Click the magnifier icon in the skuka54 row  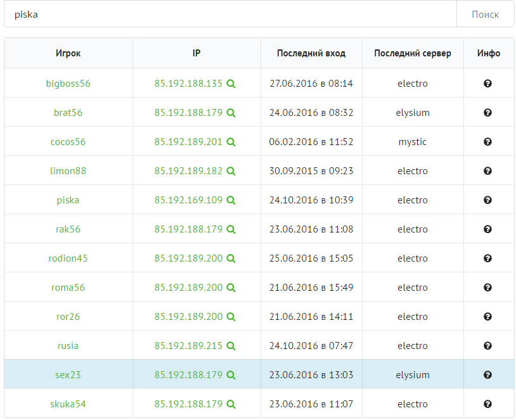[x=231, y=404]
